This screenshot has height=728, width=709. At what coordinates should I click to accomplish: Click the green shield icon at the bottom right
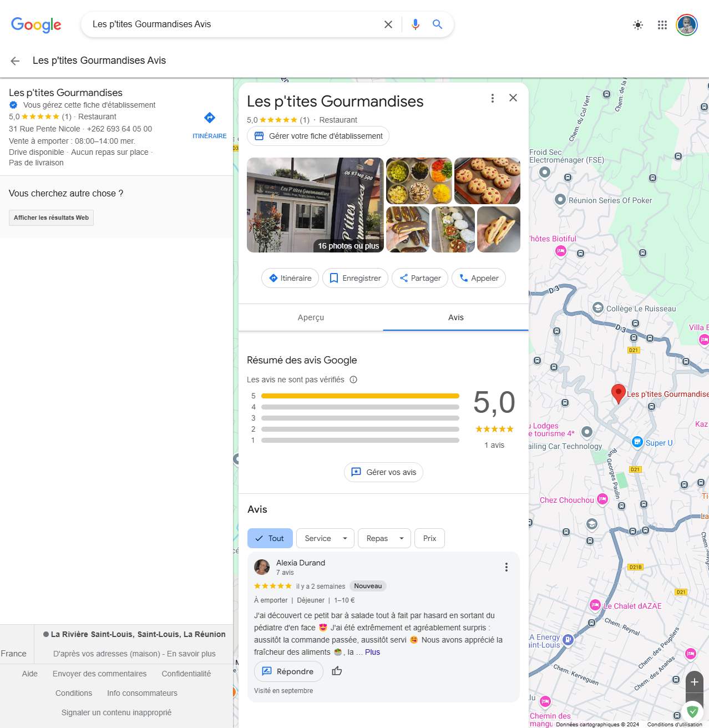pyautogui.click(x=692, y=711)
